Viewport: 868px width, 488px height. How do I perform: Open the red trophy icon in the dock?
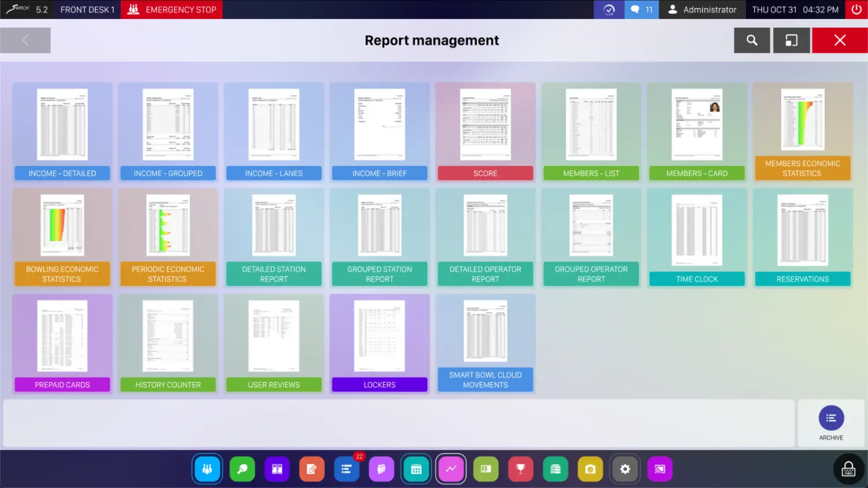(521, 469)
